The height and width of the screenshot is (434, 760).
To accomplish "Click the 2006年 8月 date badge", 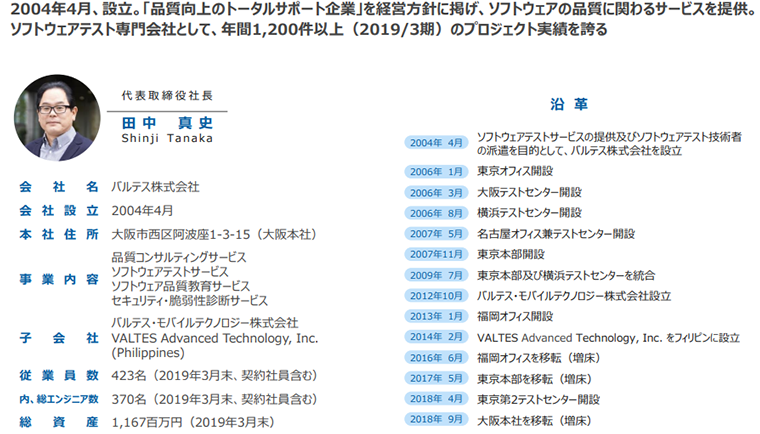I will (436, 213).
